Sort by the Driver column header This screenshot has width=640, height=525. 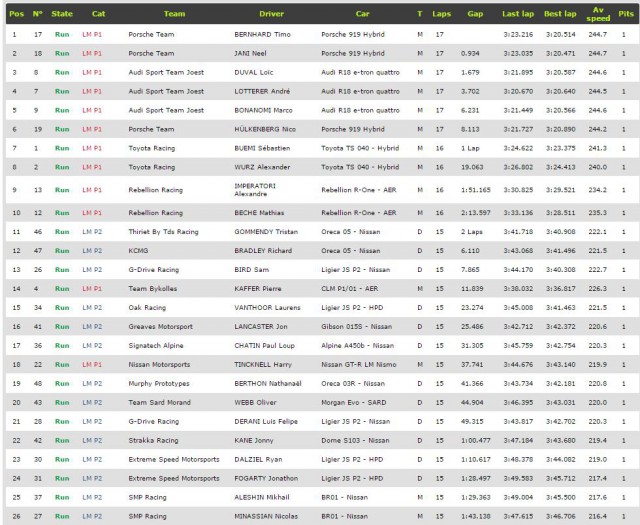click(271, 13)
